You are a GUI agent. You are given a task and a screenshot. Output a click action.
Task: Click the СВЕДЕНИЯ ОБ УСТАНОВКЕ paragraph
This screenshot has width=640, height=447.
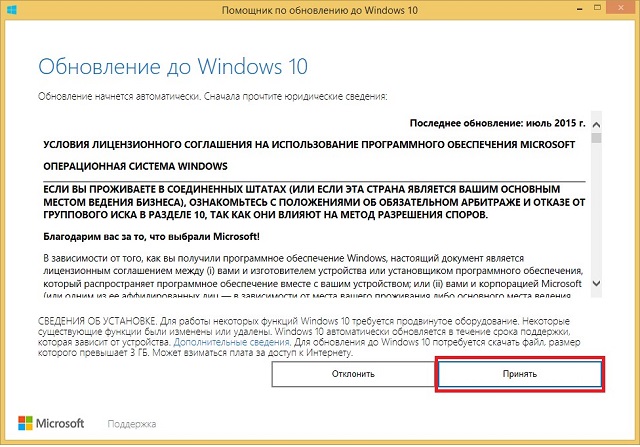309,337
